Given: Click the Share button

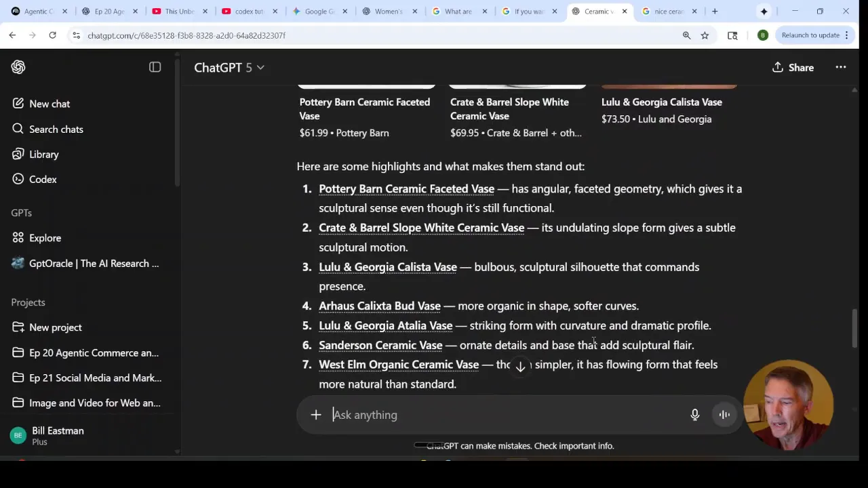Looking at the screenshot, I should coord(793,67).
